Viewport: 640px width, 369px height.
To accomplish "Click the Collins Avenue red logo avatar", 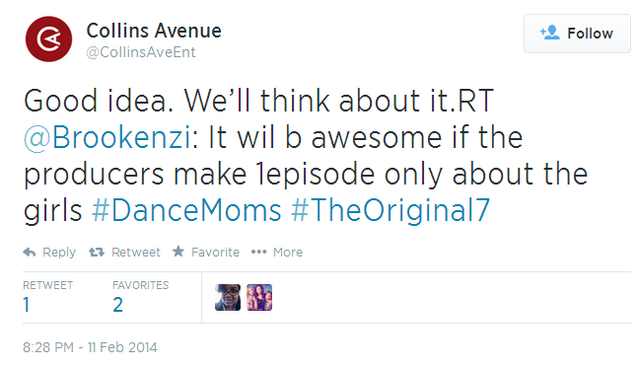I will tap(49, 39).
